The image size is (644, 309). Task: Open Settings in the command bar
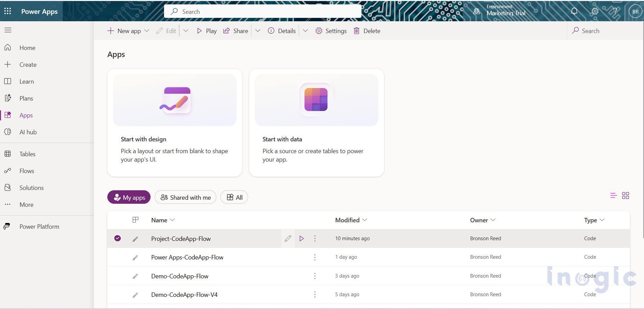[331, 31]
